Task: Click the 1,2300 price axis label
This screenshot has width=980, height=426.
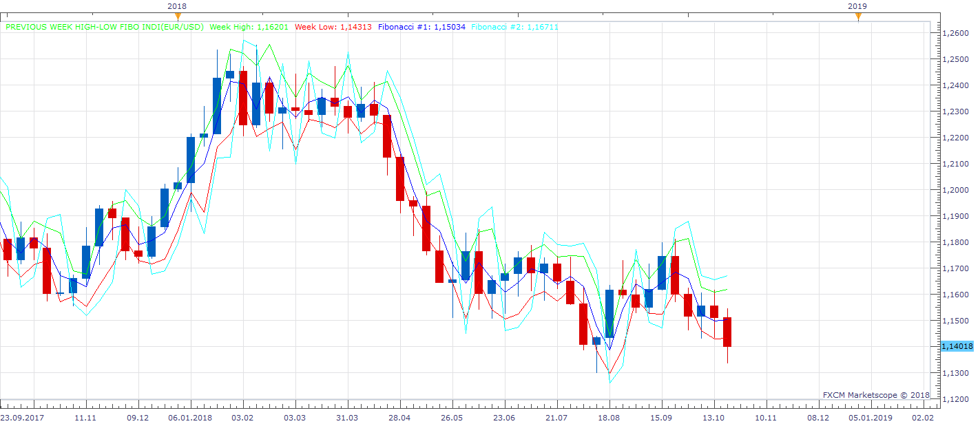Action: (x=955, y=111)
